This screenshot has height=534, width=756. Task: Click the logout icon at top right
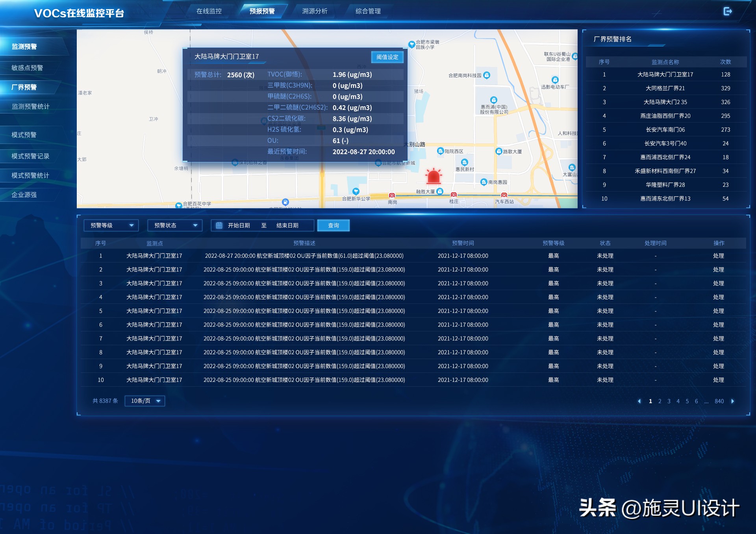(x=728, y=12)
